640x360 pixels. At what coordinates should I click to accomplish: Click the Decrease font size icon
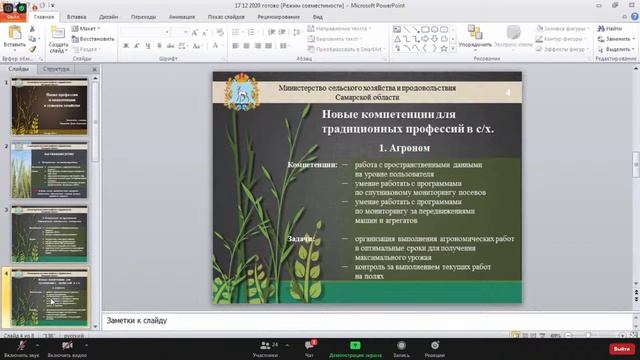pyautogui.click(x=205, y=32)
